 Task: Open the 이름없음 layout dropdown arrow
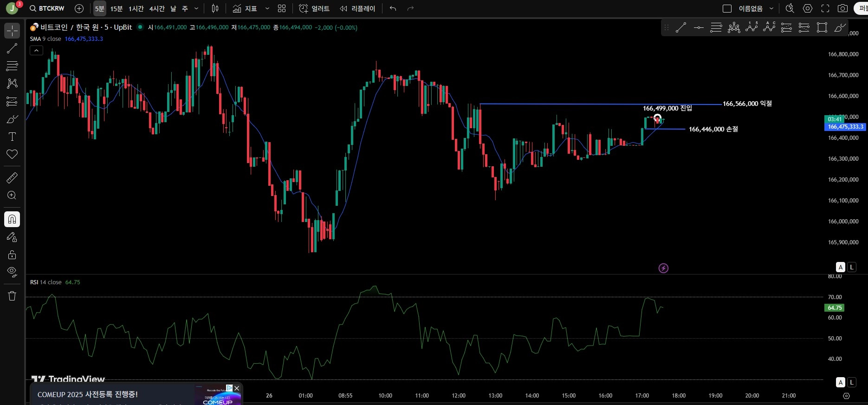[x=771, y=8]
